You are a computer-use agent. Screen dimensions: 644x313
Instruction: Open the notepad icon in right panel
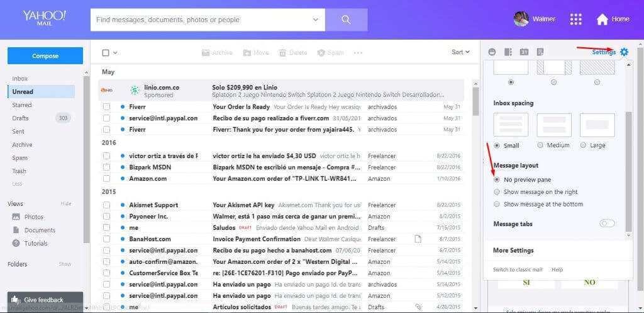(540, 52)
